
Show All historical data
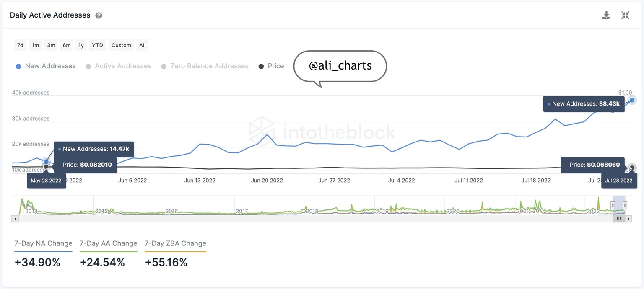(x=143, y=45)
